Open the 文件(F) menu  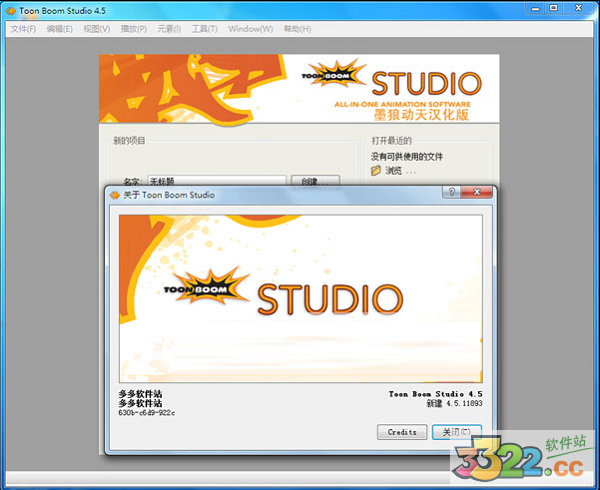(23, 29)
